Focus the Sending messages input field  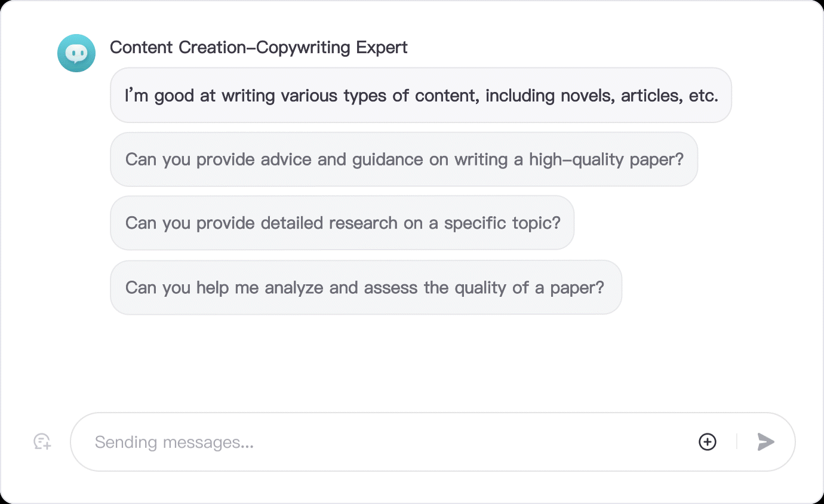click(x=382, y=442)
